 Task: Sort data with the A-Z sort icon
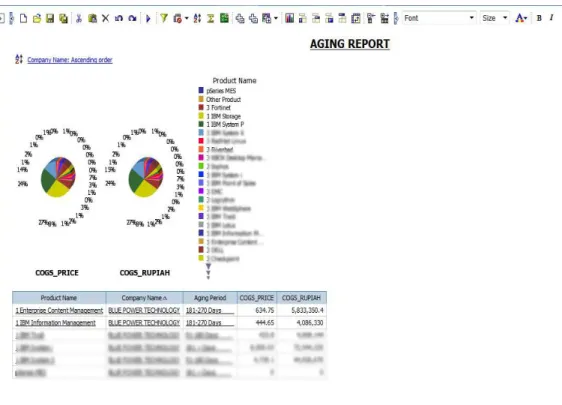[x=197, y=18]
